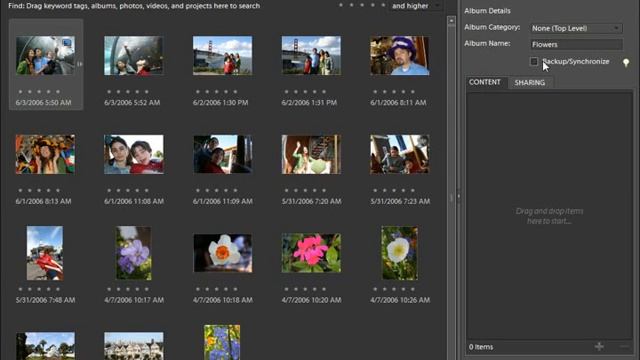Tick the Backup/Synchronize checkbox

click(533, 62)
